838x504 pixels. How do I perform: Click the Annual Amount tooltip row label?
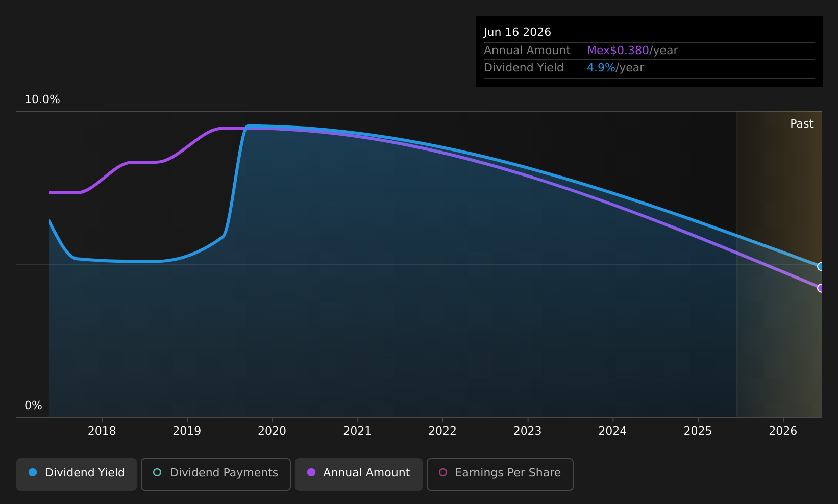527,51
